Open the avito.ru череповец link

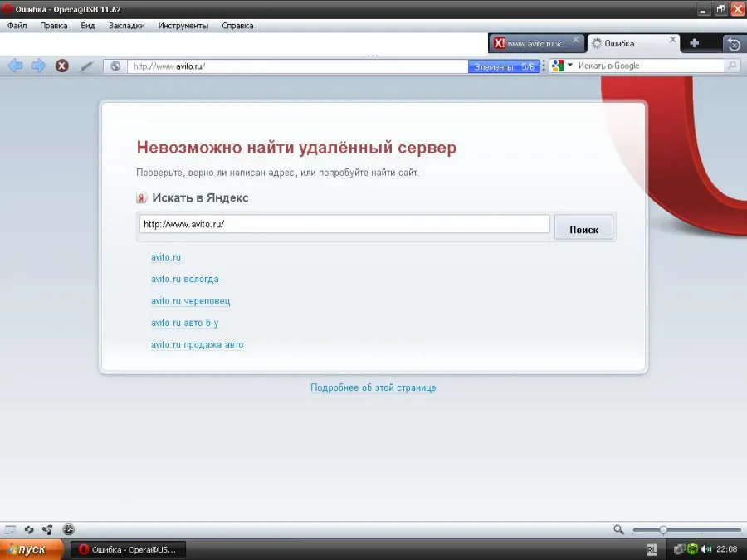(191, 301)
